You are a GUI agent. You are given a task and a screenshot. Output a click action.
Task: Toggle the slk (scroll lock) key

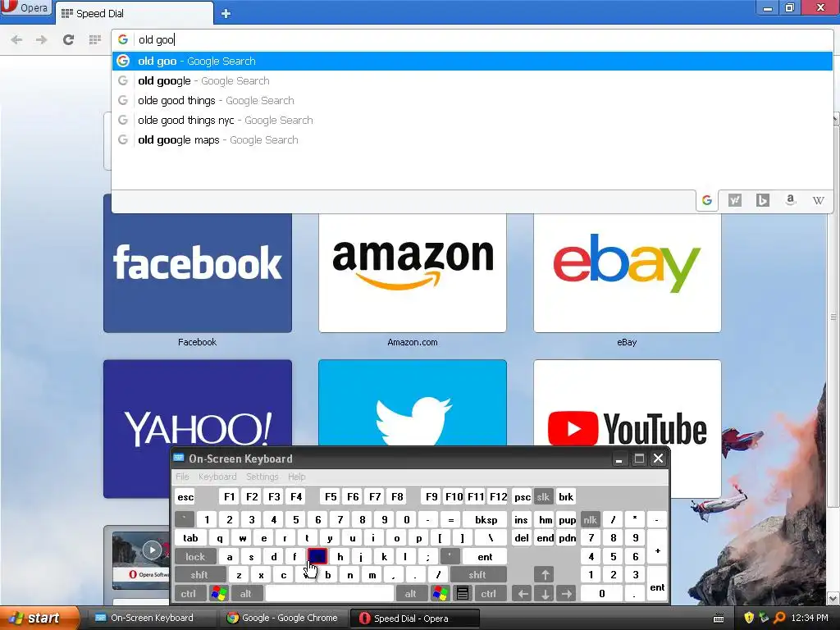pos(543,497)
